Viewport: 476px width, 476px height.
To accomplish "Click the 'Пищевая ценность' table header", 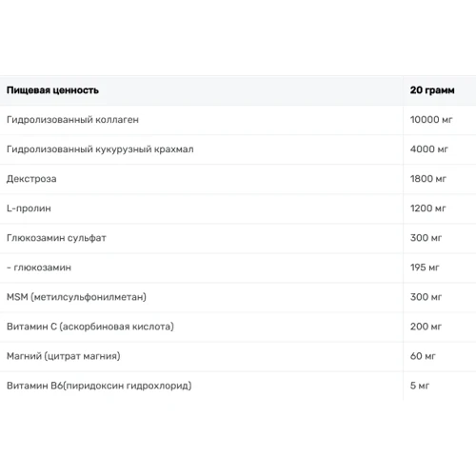I will click(x=52, y=90).
